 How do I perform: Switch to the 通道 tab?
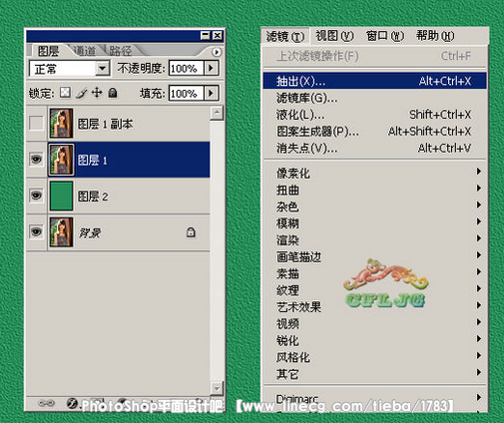(85, 51)
